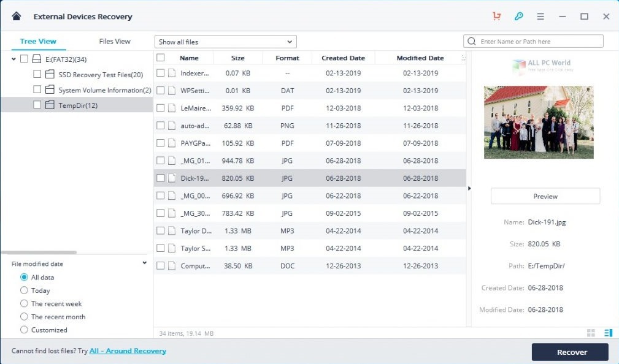This screenshot has width=619, height=364.
Task: Select the Tree View tab
Action: [37, 41]
